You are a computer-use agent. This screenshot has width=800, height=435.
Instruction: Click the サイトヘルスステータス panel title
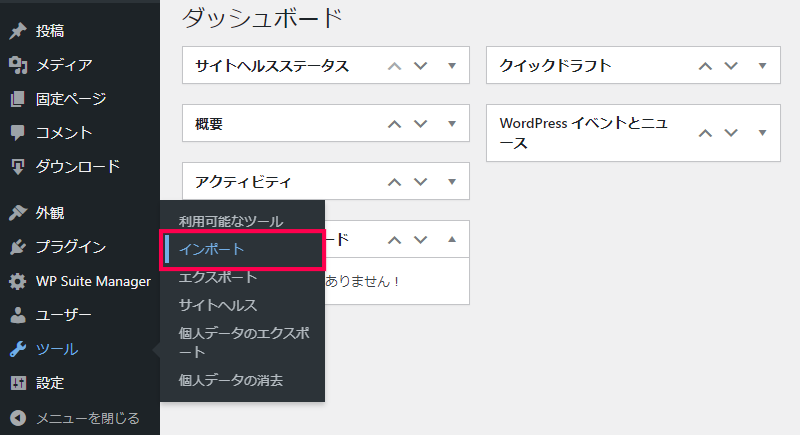(x=272, y=66)
